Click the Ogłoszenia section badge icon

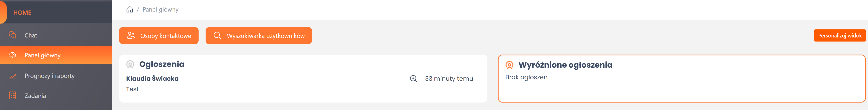pos(130,64)
